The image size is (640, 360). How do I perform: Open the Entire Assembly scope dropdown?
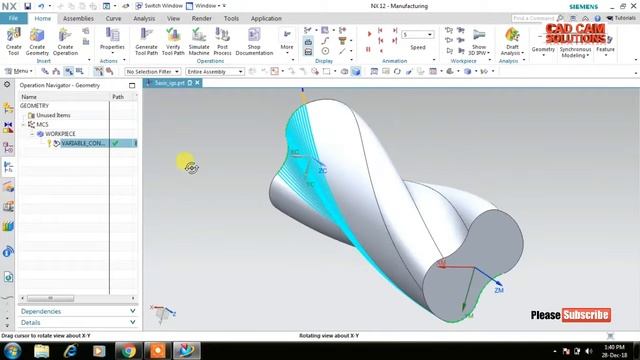(x=215, y=71)
